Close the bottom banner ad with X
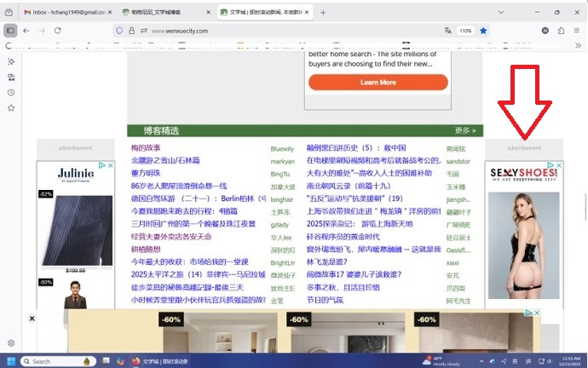Image resolution: width=588 pixels, height=368 pixels. click(32, 318)
